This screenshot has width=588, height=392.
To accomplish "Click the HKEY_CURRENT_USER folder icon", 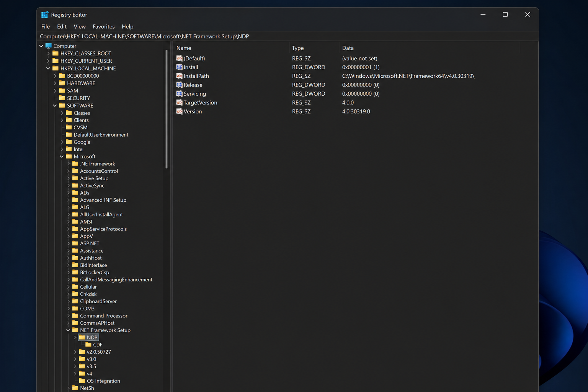I will 56,61.
